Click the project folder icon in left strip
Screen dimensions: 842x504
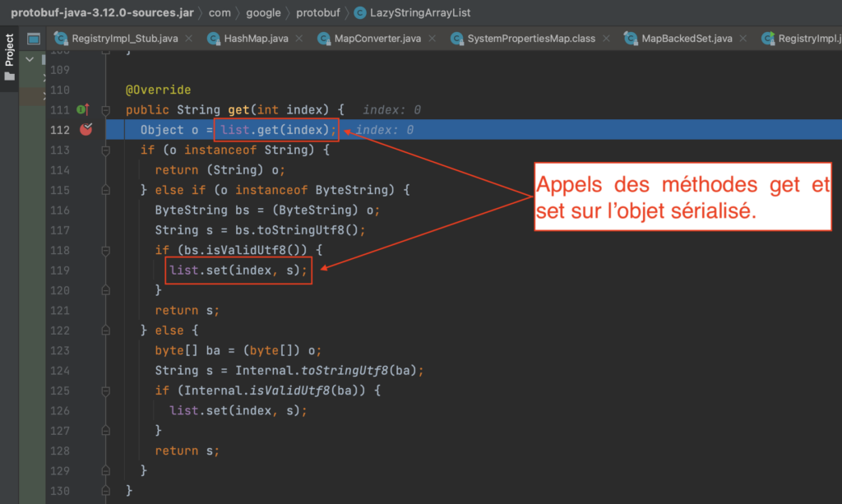9,76
